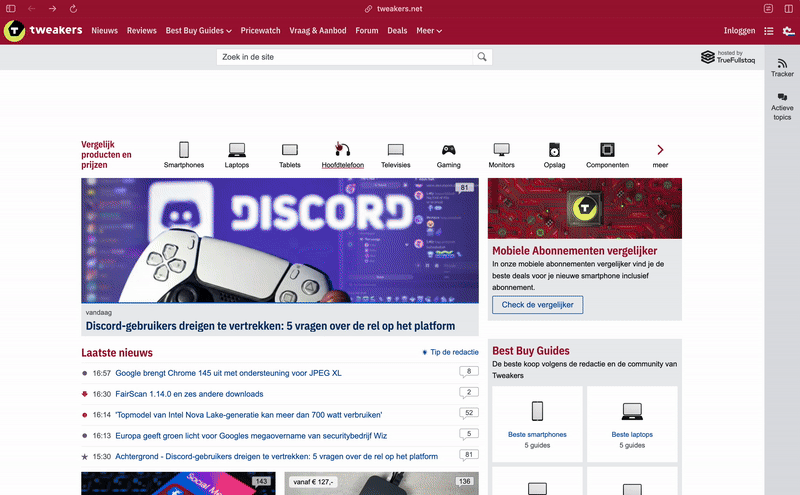Image resolution: width=800 pixels, height=495 pixels.
Task: Show more categories with the arrow
Action: [660, 150]
